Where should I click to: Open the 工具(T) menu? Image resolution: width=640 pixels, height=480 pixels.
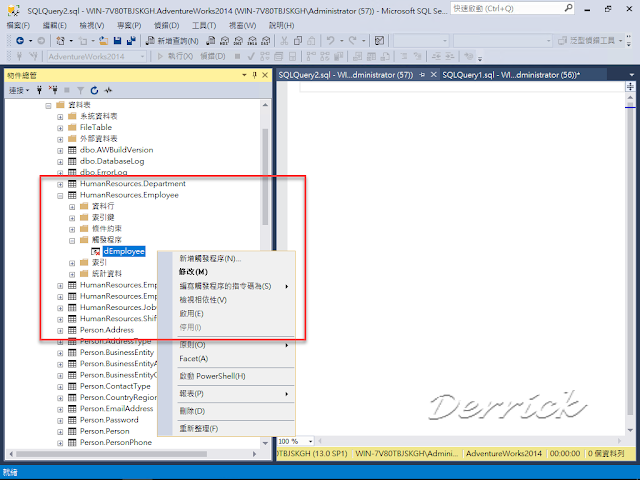tap(204, 25)
